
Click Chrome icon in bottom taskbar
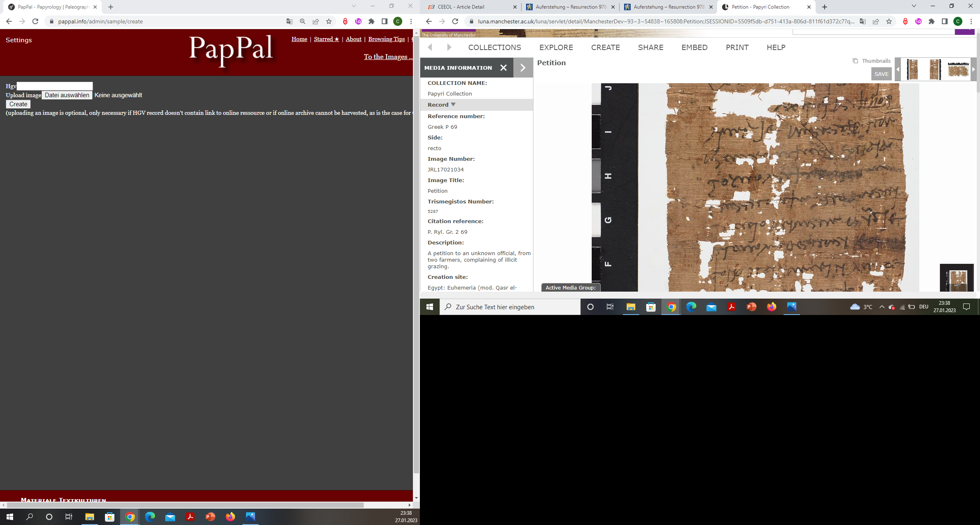[x=130, y=517]
